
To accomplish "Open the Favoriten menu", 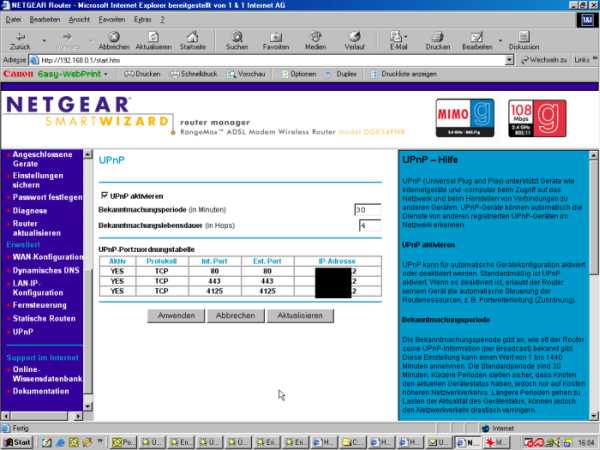I will pyautogui.click(x=112, y=20).
